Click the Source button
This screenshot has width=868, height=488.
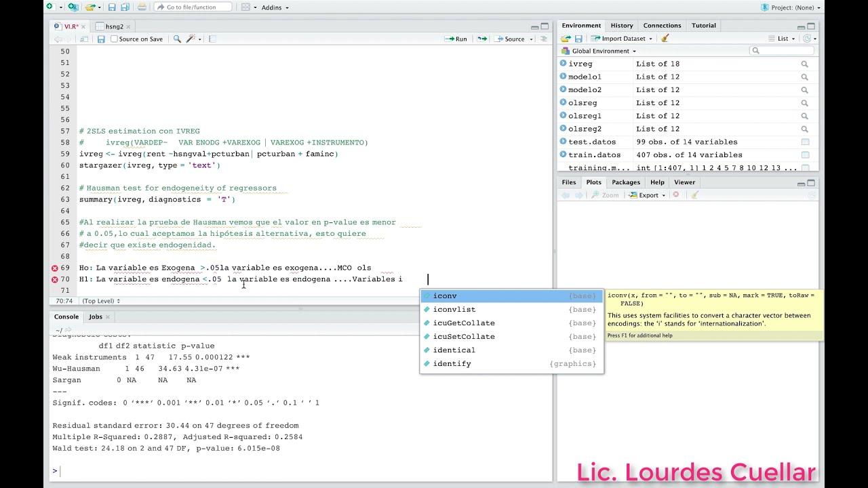(510, 39)
